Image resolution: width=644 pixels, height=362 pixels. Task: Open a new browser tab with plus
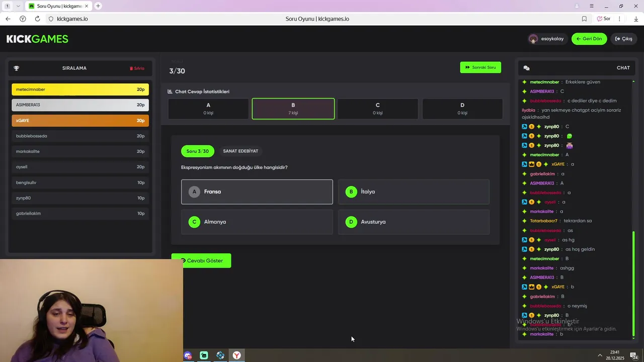pos(98,6)
